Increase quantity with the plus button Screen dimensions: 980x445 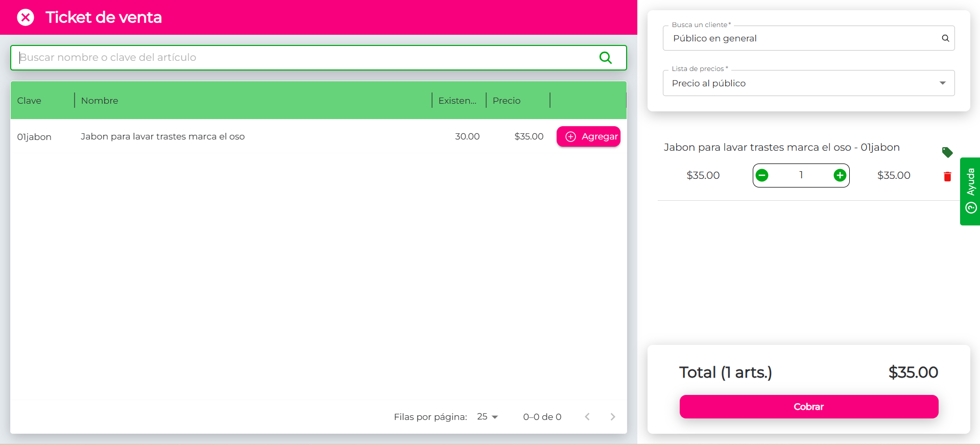coord(840,175)
